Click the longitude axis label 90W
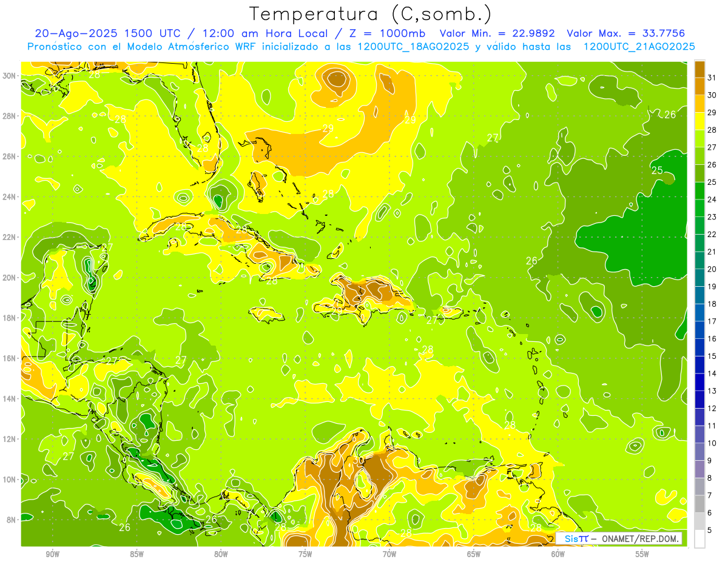The height and width of the screenshot is (562, 728). click(x=53, y=554)
